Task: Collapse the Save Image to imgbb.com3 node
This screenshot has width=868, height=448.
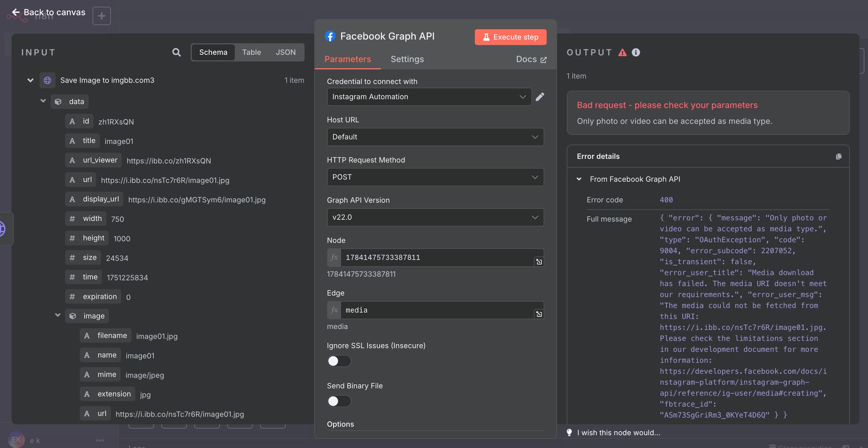Action: (30, 80)
